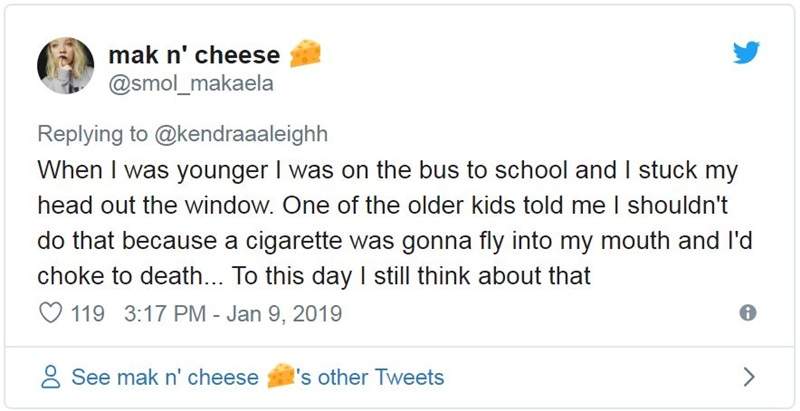The width and height of the screenshot is (800, 411).
Task: Open the tweet info circle icon
Action: 746,314
